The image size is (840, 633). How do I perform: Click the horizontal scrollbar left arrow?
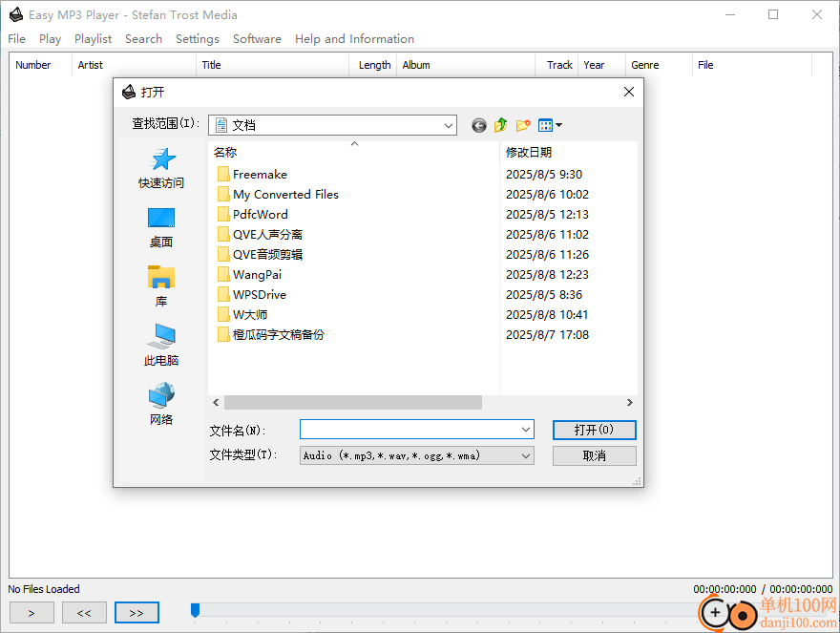(216, 403)
